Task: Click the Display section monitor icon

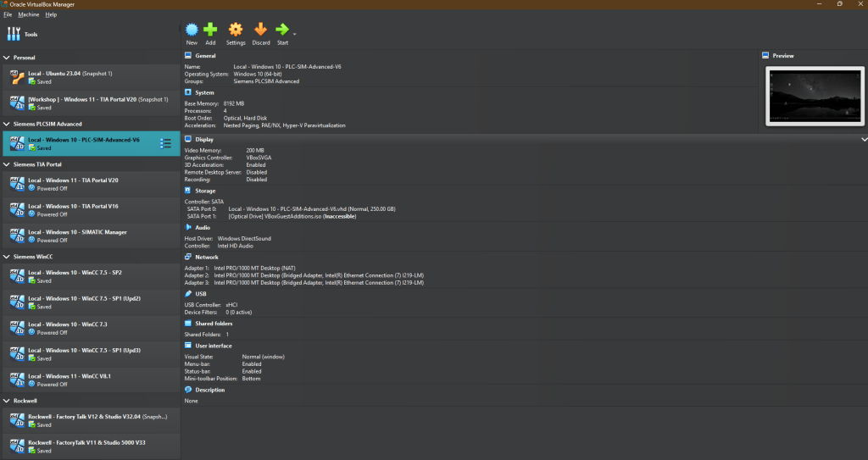Action: point(188,139)
